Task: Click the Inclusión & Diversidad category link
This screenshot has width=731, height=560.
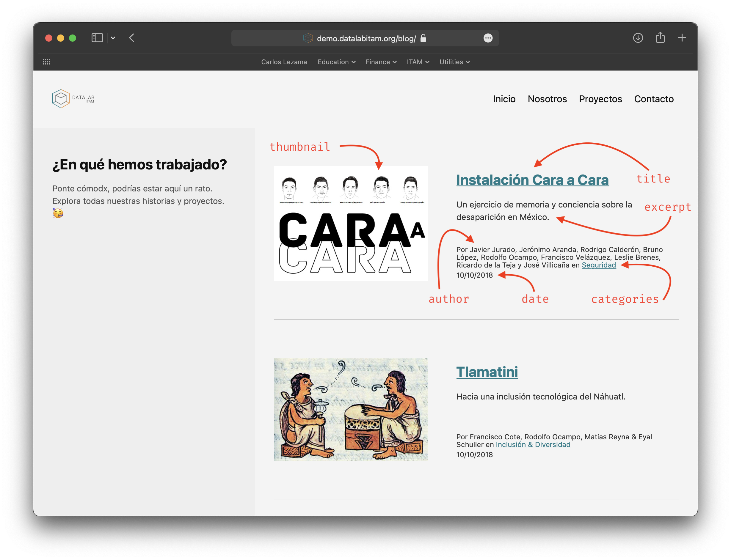Action: point(533,444)
